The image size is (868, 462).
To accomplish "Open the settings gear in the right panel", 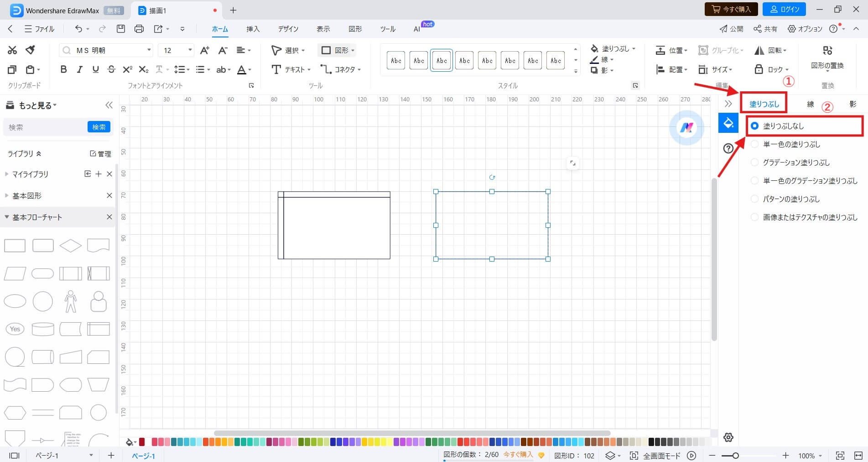I will 728,437.
